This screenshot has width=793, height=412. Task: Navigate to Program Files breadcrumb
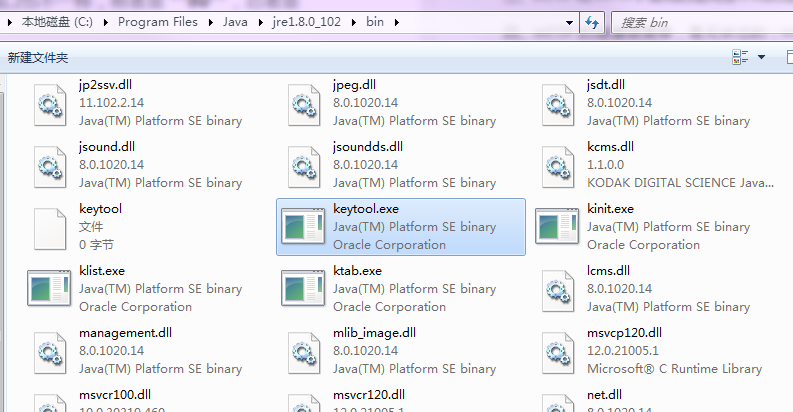[x=158, y=22]
